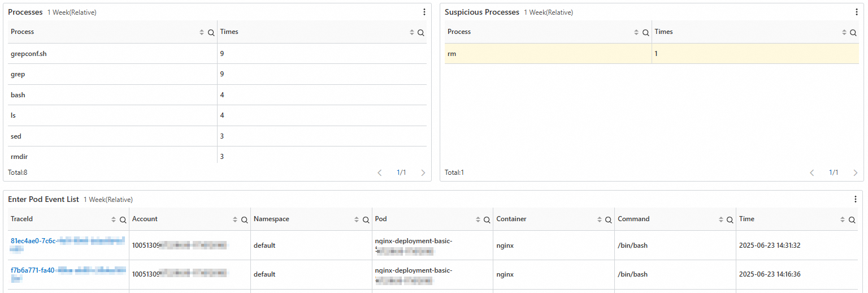Sort event list by Time column
The image size is (868, 293).
pos(843,220)
